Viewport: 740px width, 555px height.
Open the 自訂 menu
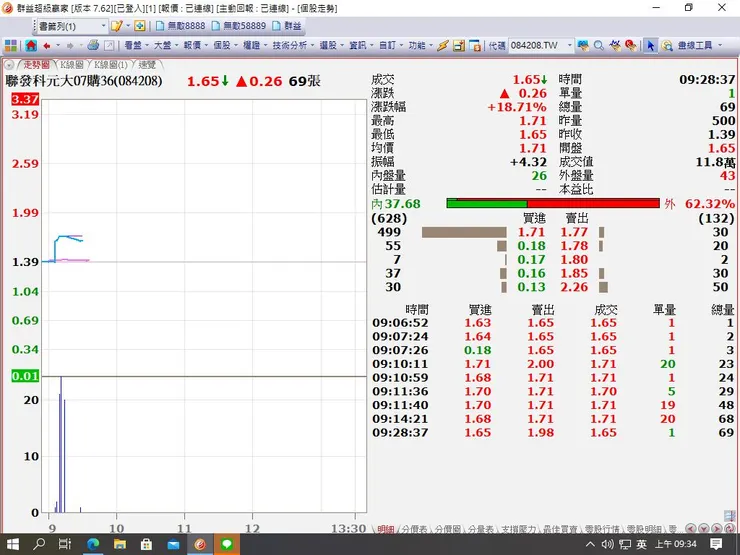click(390, 45)
